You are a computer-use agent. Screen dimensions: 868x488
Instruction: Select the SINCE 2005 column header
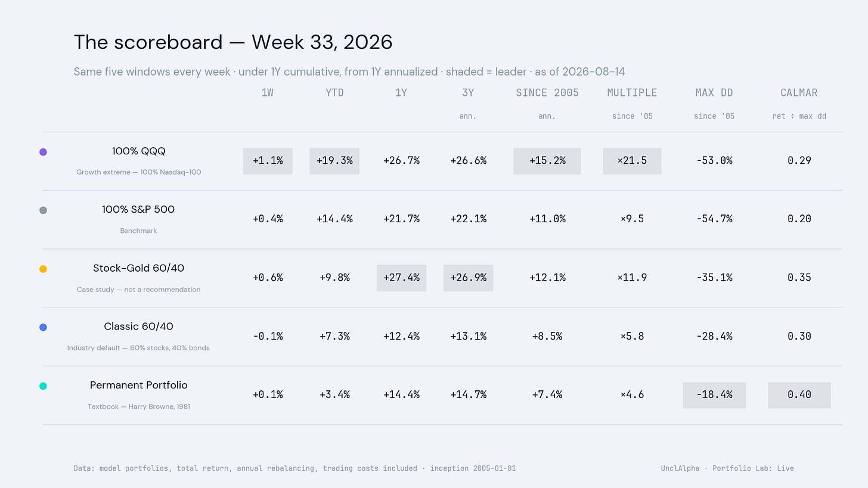point(547,93)
